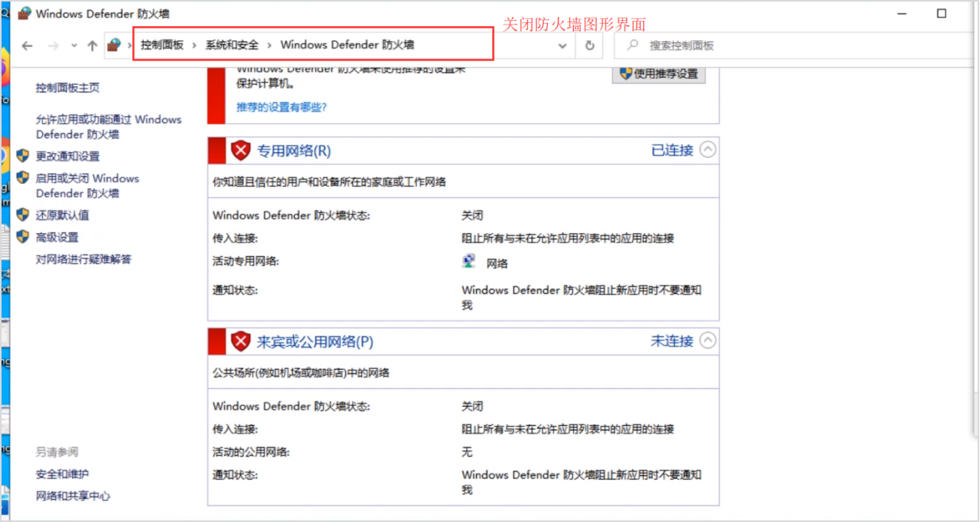
Task: Click search magnifier icon
Action: 633,45
